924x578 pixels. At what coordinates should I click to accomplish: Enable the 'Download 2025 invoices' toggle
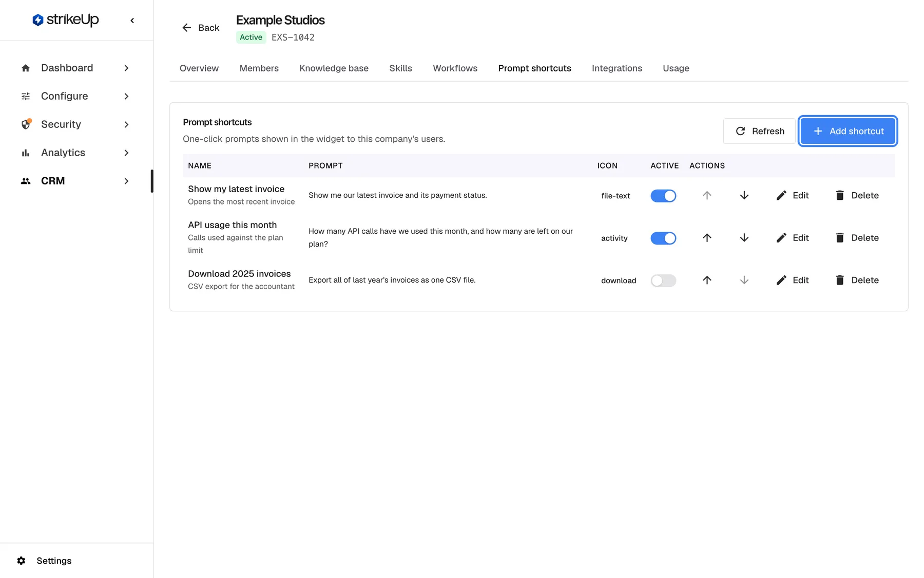[x=663, y=281]
